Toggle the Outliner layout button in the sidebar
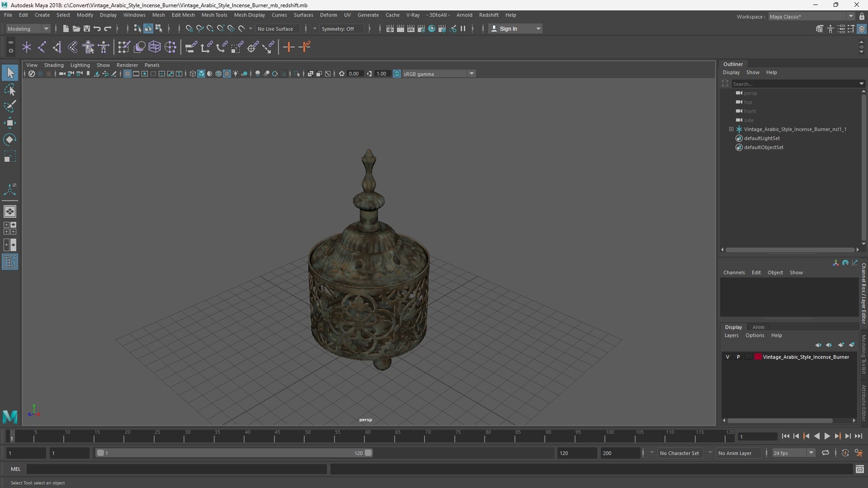The image size is (868, 488). pyautogui.click(x=10, y=262)
